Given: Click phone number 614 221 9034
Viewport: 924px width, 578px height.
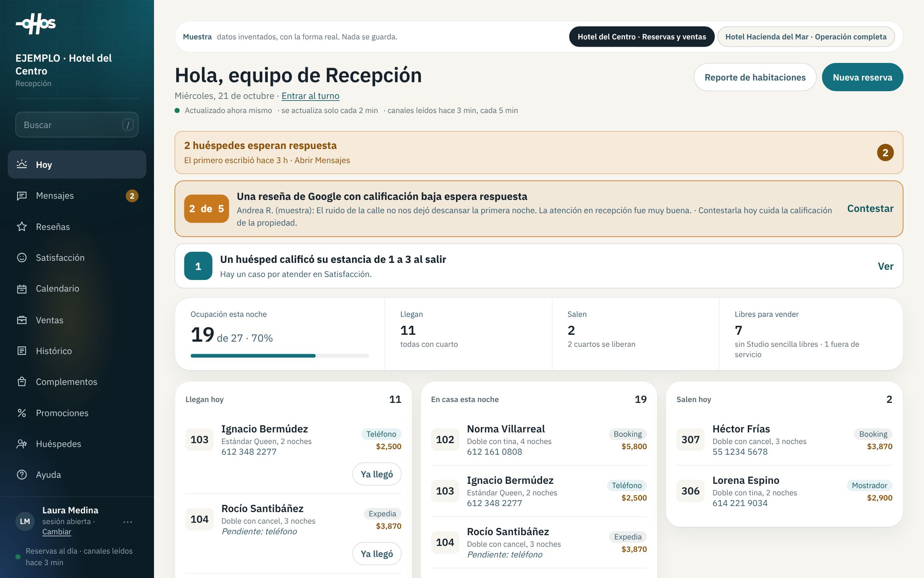Looking at the screenshot, I should 740,503.
